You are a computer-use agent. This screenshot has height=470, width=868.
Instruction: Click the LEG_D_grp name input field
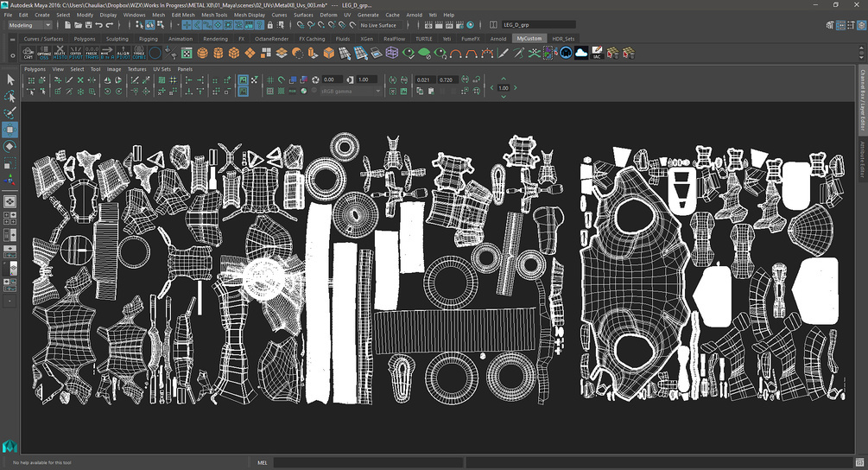coord(537,25)
